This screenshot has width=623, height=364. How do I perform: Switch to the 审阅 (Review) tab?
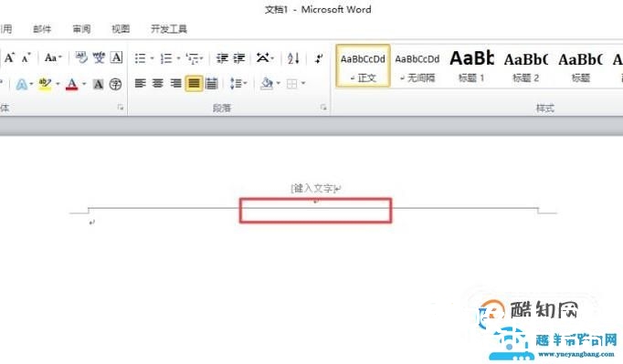coord(81,29)
